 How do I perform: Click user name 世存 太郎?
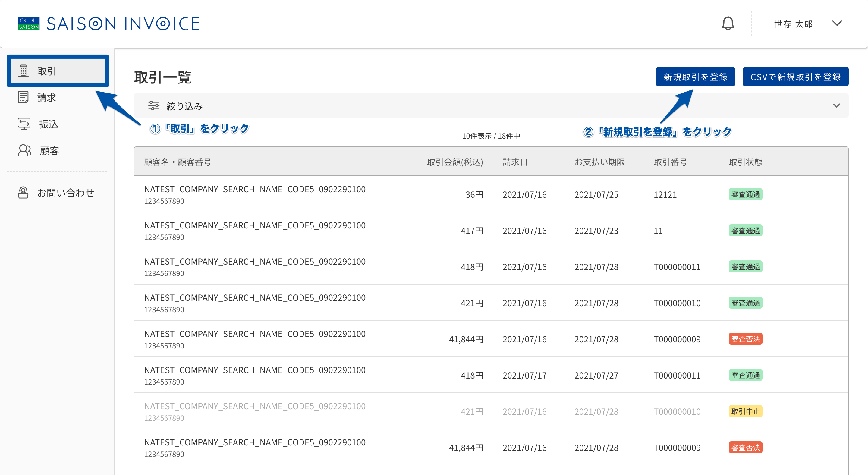(x=793, y=24)
